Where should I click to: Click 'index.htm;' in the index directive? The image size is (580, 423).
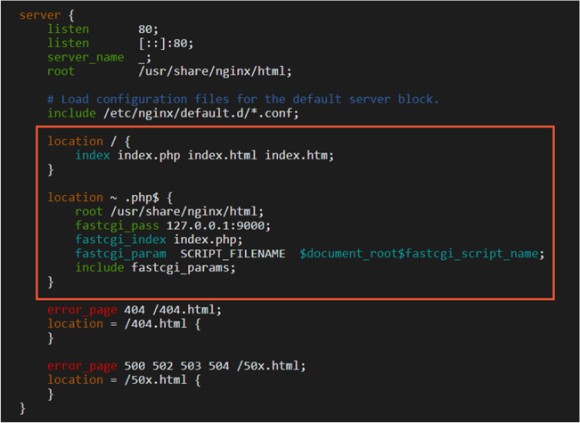click(299, 155)
